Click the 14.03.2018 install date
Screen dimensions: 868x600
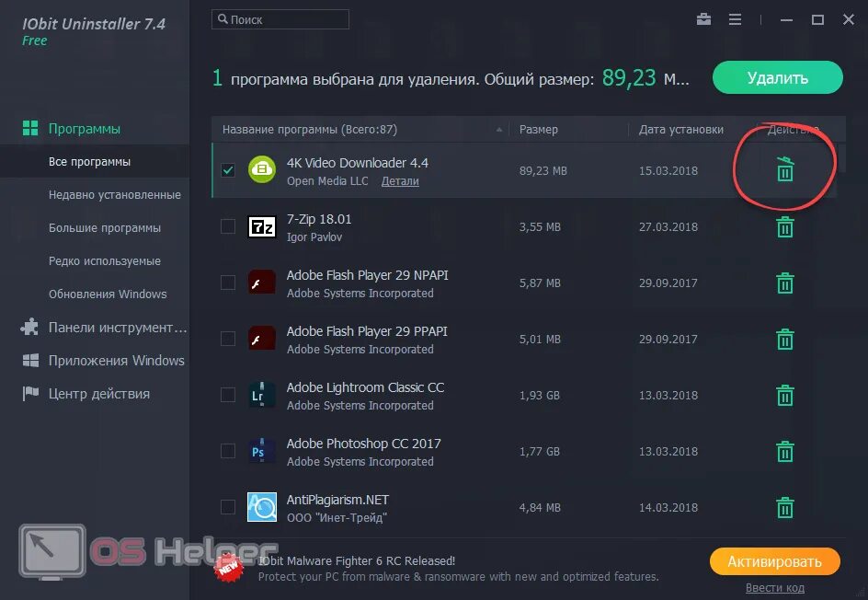coord(668,507)
